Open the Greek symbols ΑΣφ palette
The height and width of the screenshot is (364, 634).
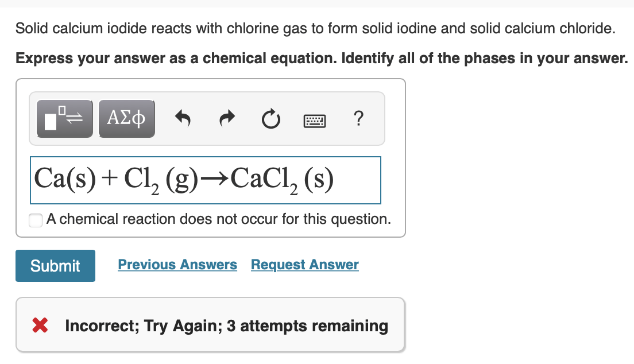pos(126,119)
